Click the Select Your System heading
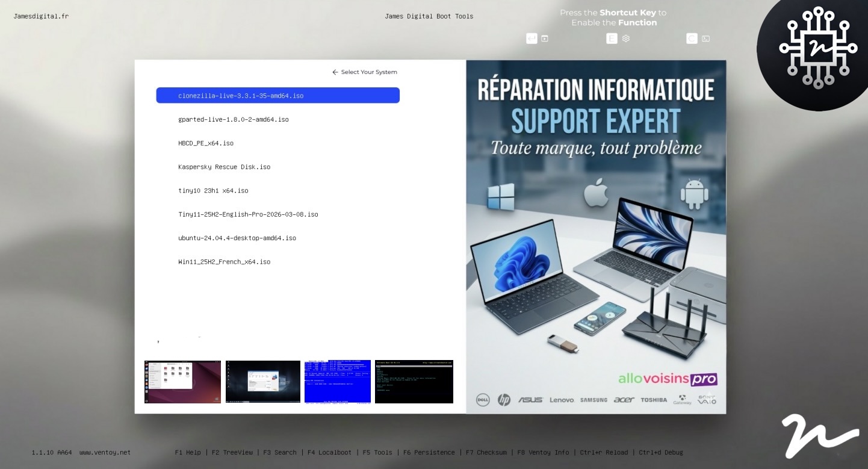Image resolution: width=868 pixels, height=469 pixels. coord(369,72)
